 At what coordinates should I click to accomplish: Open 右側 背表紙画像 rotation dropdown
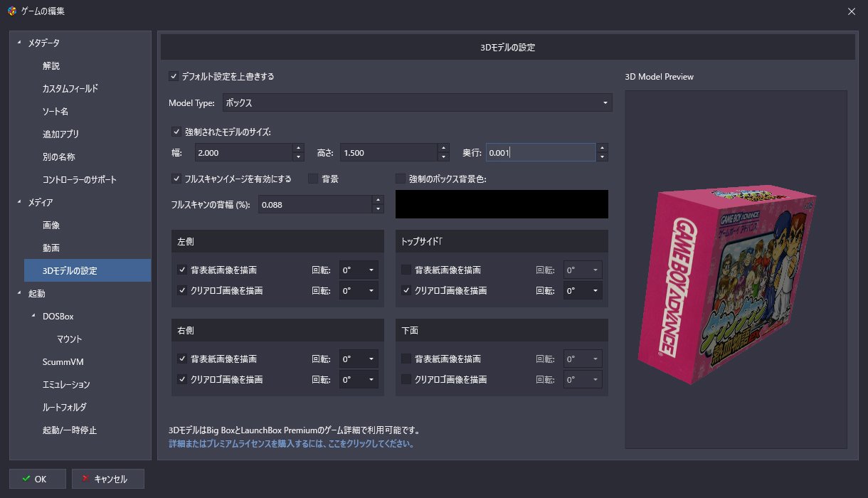(359, 359)
